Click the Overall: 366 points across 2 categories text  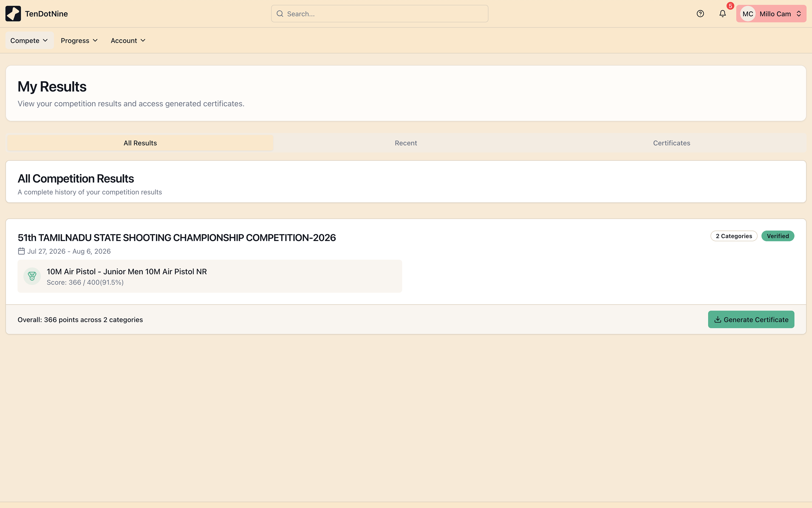coord(80,320)
